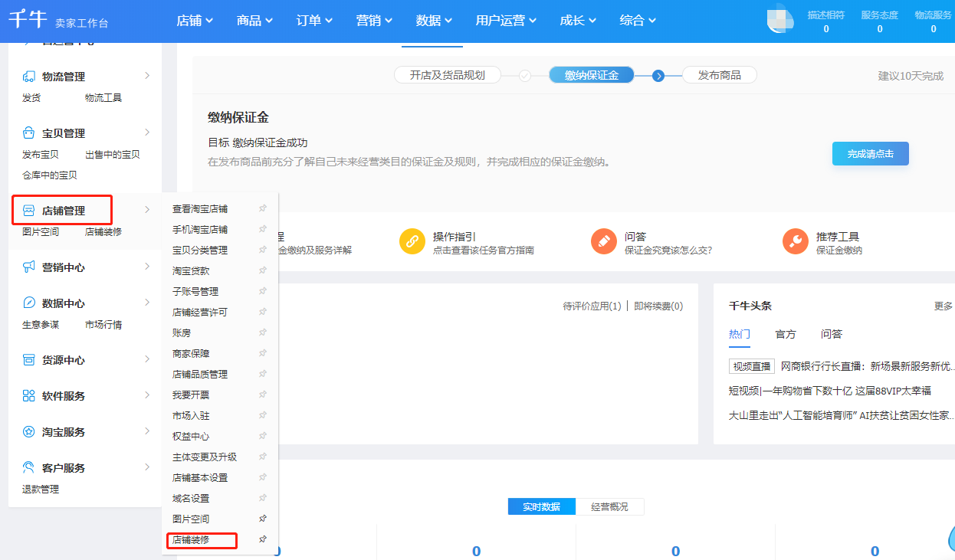This screenshot has width=955, height=560.
Task: Open 更多 link in 千牛头条 panel
Action: (x=944, y=305)
